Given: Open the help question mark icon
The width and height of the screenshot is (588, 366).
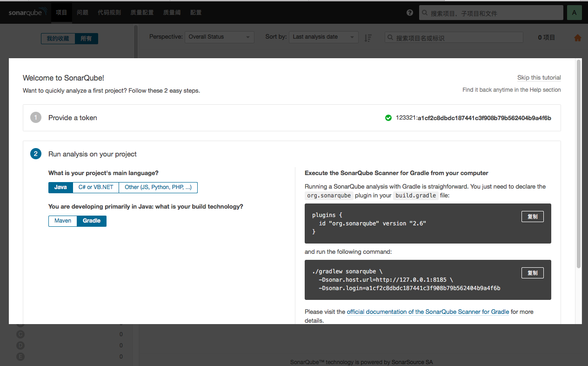Looking at the screenshot, I should click(x=410, y=13).
